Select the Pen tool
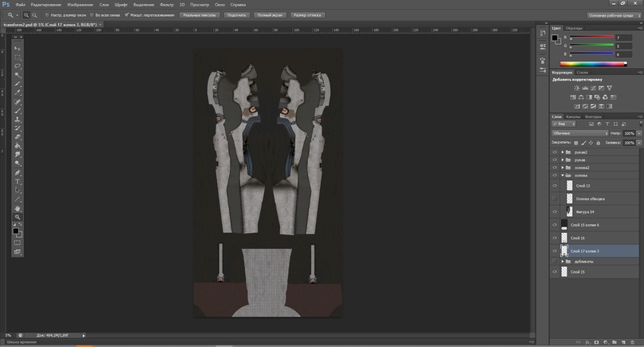This screenshot has width=644, height=347. pos(18,172)
